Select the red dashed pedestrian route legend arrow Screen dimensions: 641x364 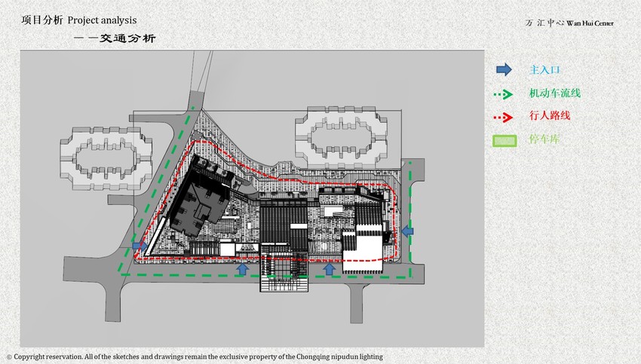pyautogui.click(x=503, y=118)
